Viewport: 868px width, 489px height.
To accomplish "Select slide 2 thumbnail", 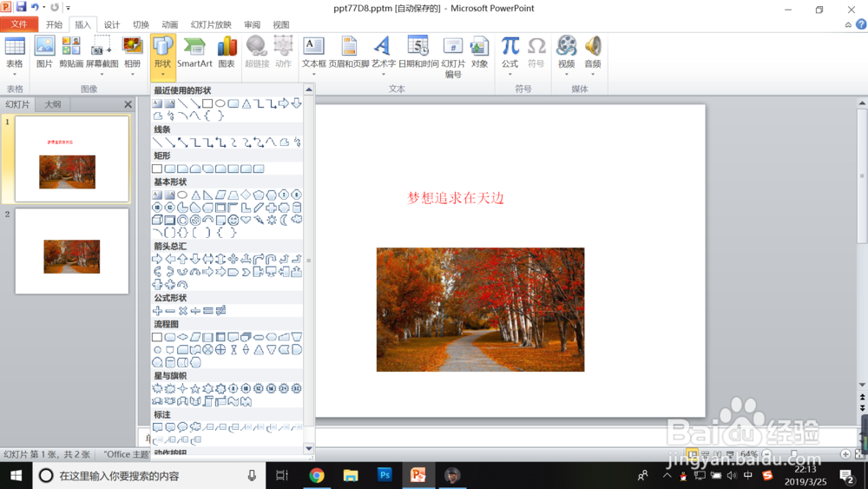I will pos(72,251).
